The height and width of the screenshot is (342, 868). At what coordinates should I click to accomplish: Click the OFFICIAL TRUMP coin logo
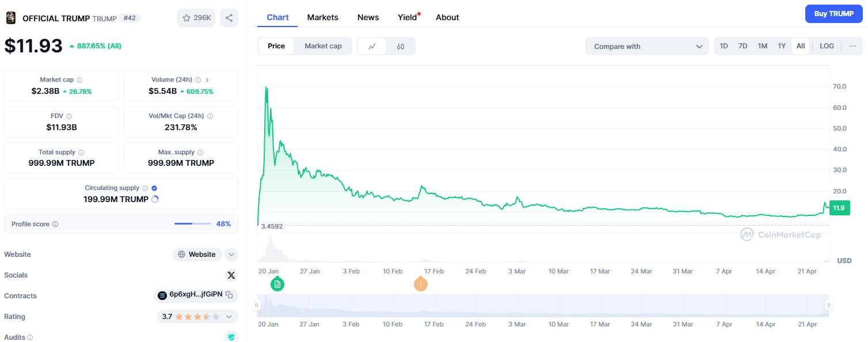pyautogui.click(x=11, y=18)
